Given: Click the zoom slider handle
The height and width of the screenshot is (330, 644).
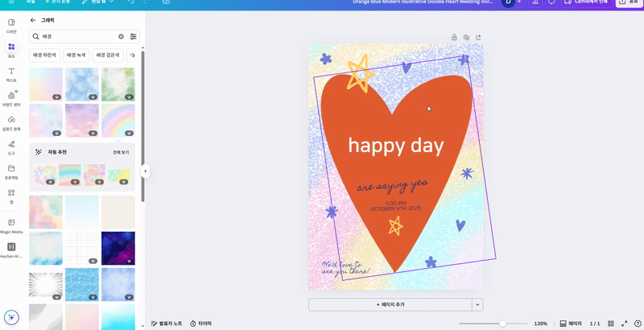Looking at the screenshot, I should tap(502, 324).
